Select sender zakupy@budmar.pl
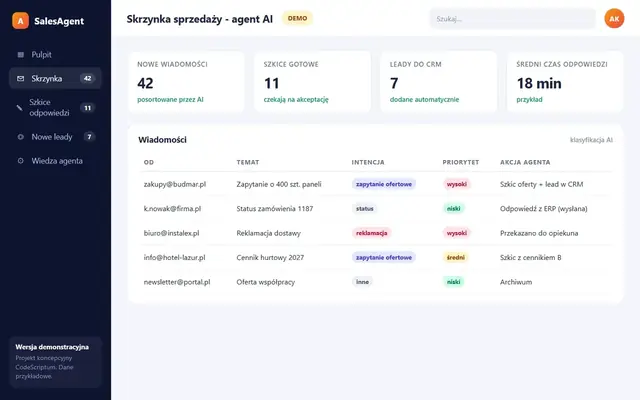Screen dimensions: 640x400 pos(175,184)
